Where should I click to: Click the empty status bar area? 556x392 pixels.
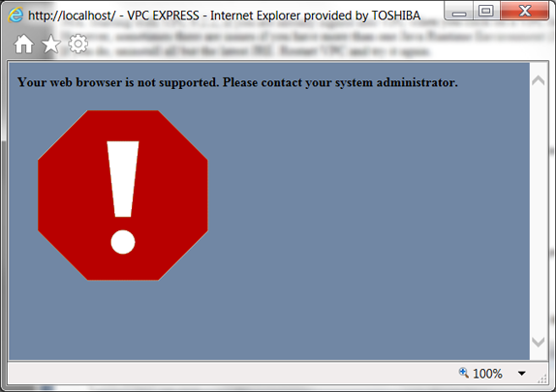pyautogui.click(x=231, y=374)
